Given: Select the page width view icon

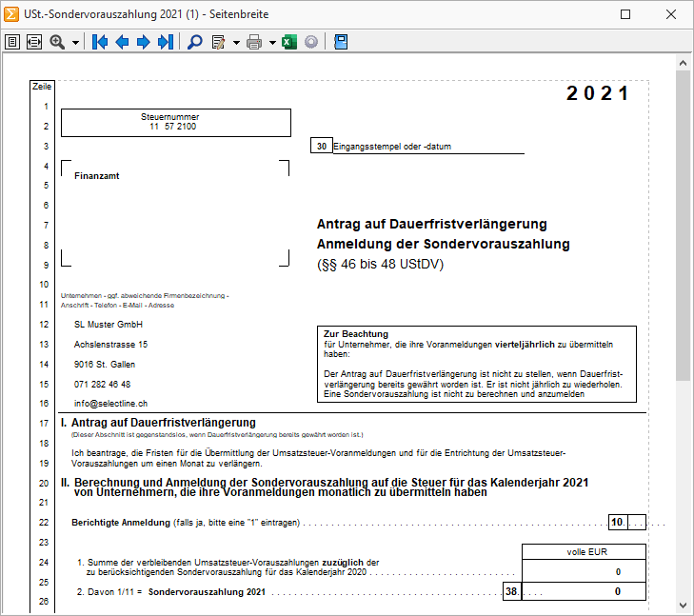Looking at the screenshot, I should coord(34,42).
